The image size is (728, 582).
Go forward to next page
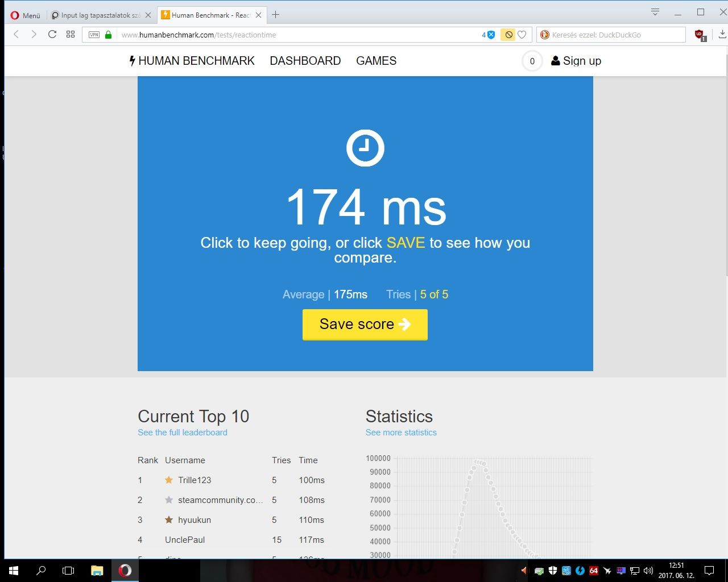(x=34, y=35)
